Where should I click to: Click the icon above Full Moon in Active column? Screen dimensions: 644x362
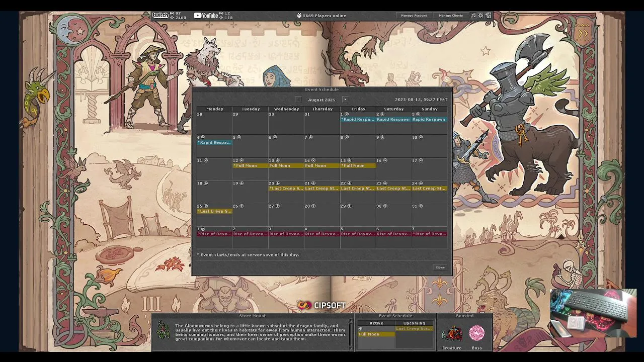coord(360,329)
